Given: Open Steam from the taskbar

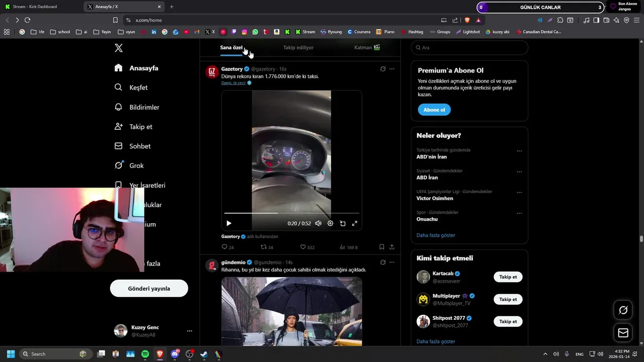Looking at the screenshot, I should point(204,354).
